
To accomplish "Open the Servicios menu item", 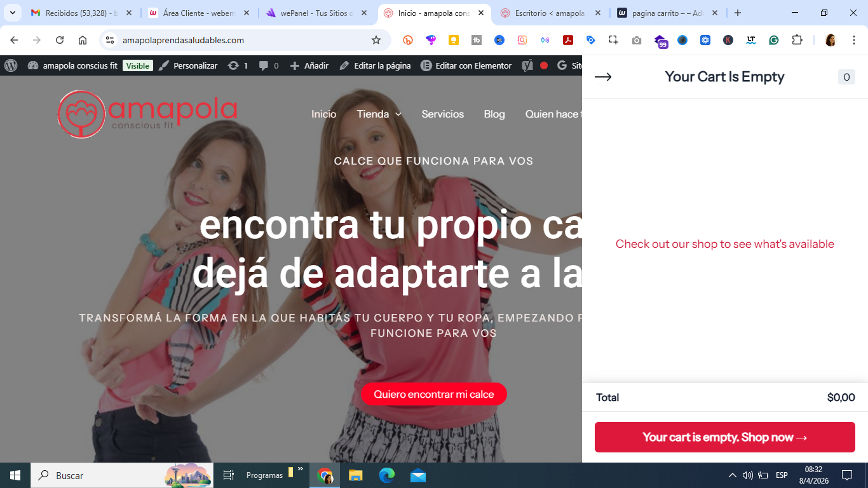I will click(x=442, y=114).
